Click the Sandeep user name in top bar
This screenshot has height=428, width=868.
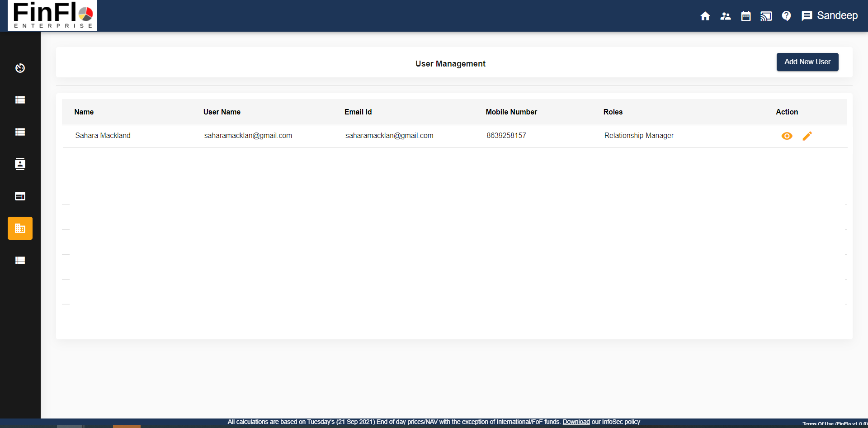[x=837, y=16]
